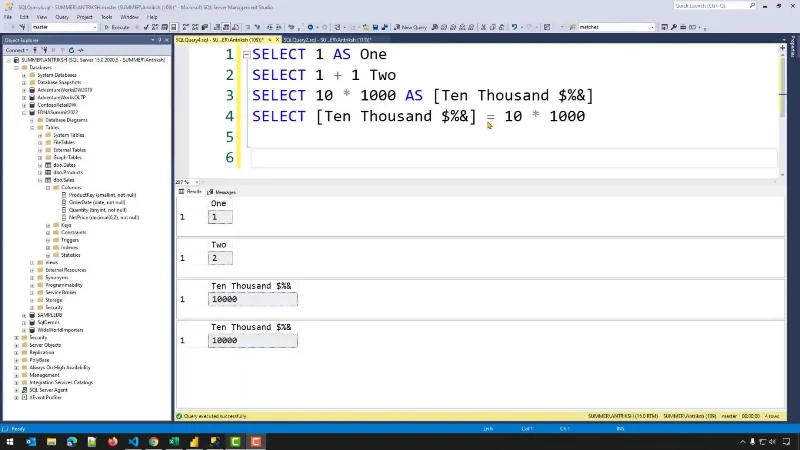Collapse the dbo.Sales table node
Screen dimensions: 800x450
(x=40, y=180)
